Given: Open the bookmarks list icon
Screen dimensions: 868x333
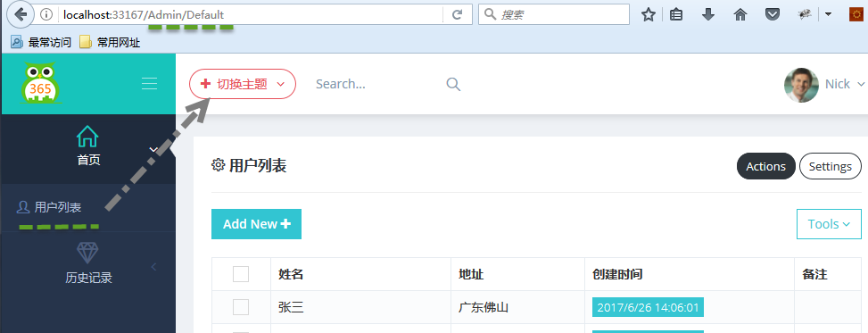Looking at the screenshot, I should click(x=676, y=15).
